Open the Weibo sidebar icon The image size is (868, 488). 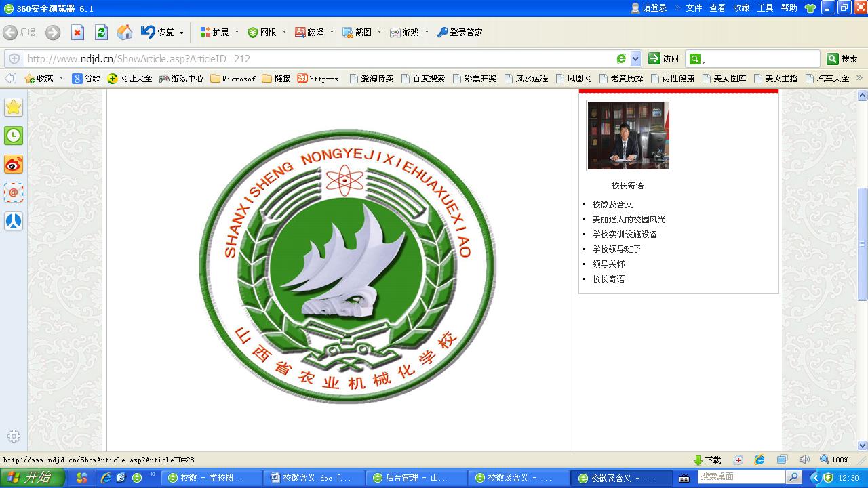(x=14, y=164)
